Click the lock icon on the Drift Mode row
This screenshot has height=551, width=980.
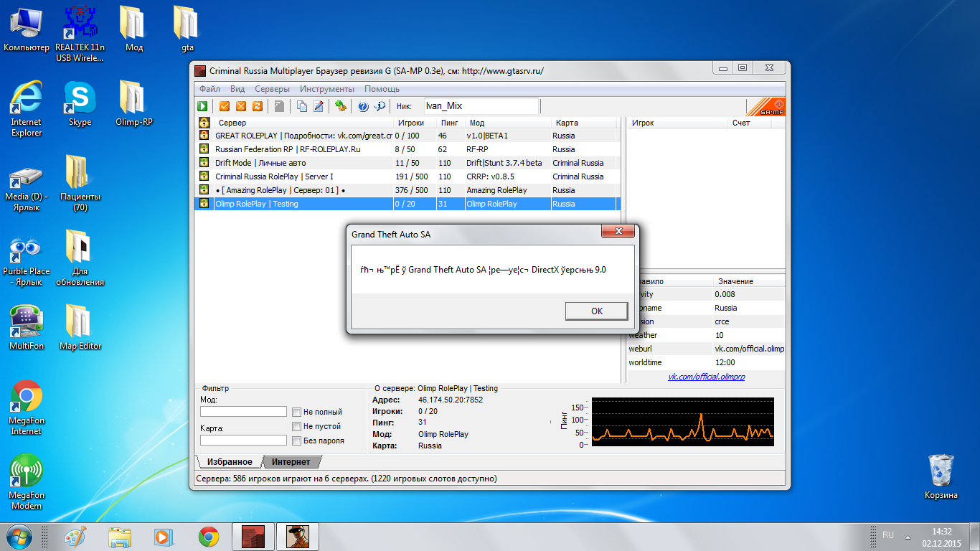pos(204,163)
